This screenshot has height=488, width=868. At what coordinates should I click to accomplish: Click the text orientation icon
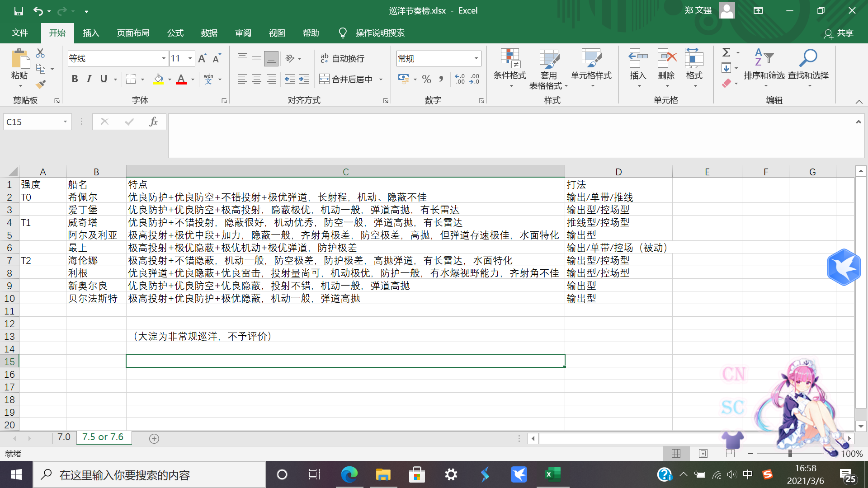coord(290,58)
